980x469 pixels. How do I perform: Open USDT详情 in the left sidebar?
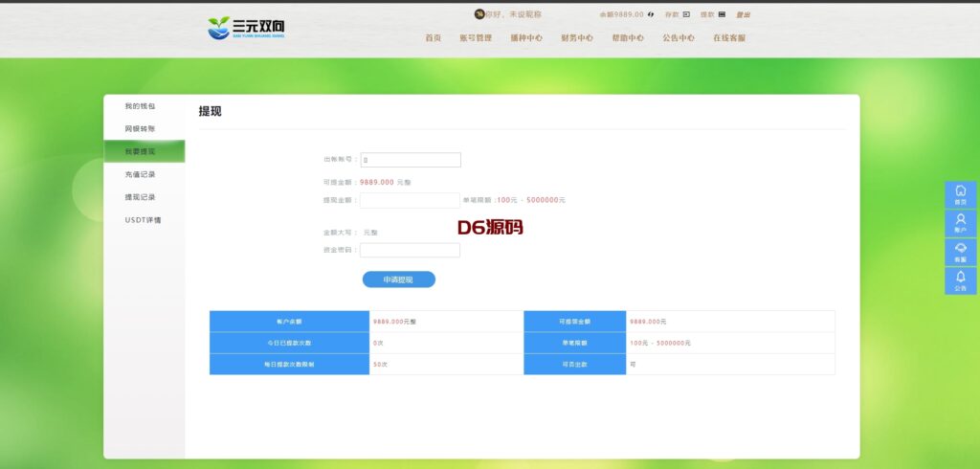pyautogui.click(x=144, y=220)
